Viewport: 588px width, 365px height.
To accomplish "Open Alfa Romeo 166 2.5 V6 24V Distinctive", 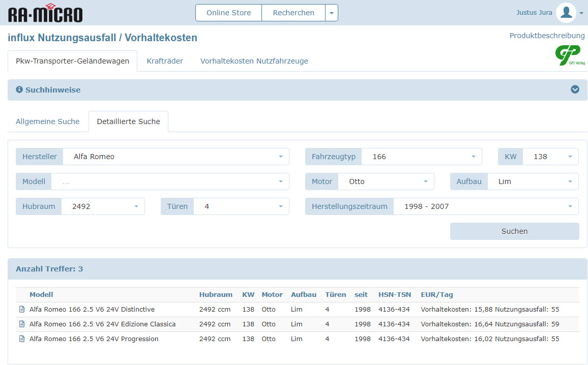I will [92, 309].
